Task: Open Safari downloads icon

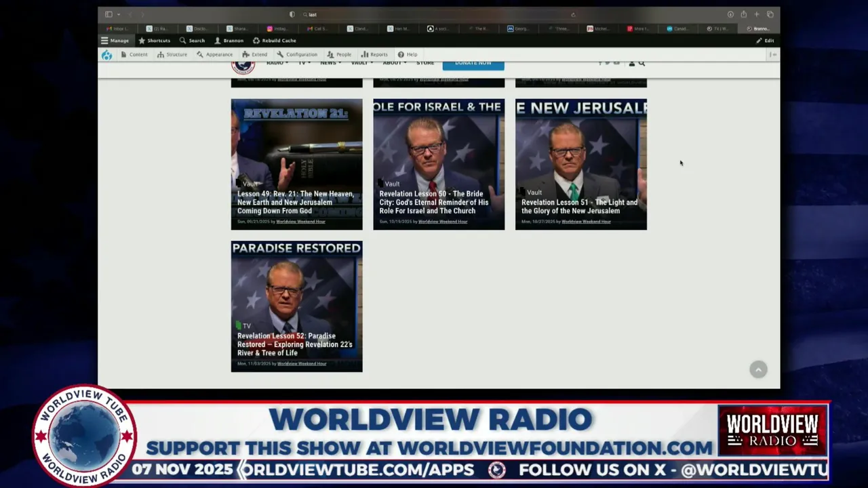Action: [x=730, y=14]
